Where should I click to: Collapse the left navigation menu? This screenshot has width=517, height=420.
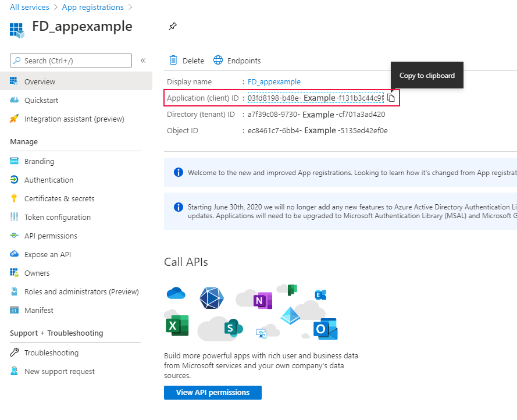[143, 60]
